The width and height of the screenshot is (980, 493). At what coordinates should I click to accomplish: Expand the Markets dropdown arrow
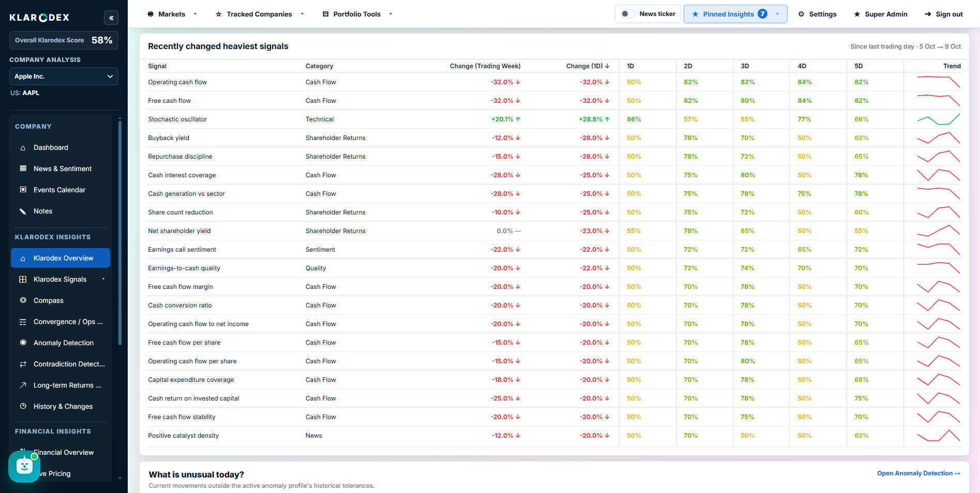[x=195, y=14]
